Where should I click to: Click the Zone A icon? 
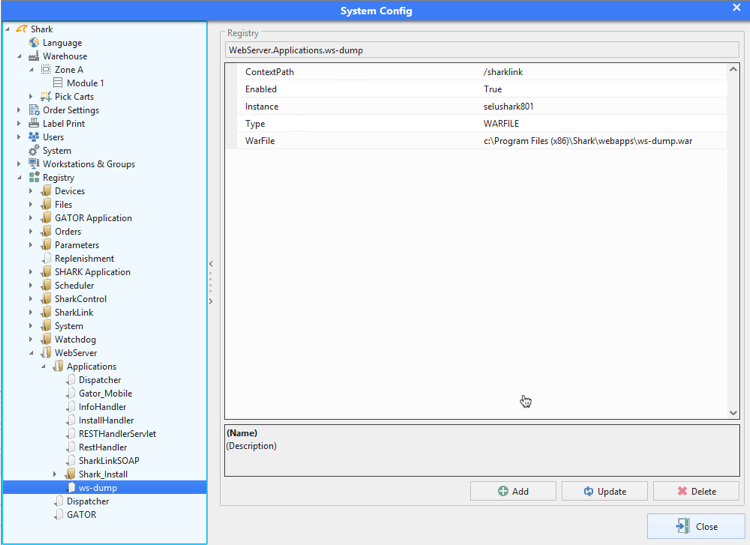[45, 69]
